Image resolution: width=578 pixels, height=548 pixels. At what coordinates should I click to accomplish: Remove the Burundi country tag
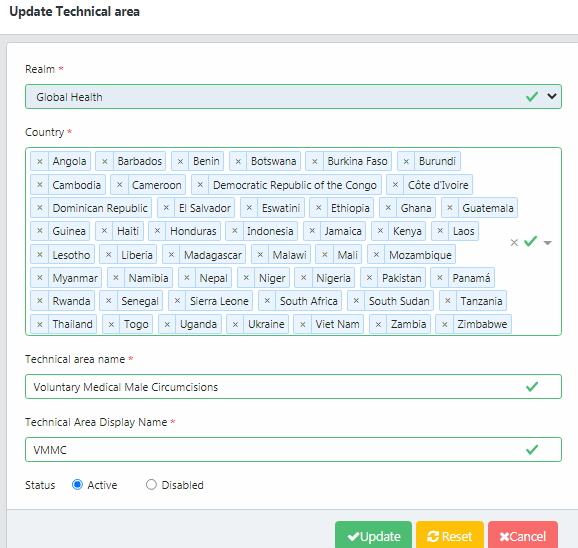click(406, 161)
